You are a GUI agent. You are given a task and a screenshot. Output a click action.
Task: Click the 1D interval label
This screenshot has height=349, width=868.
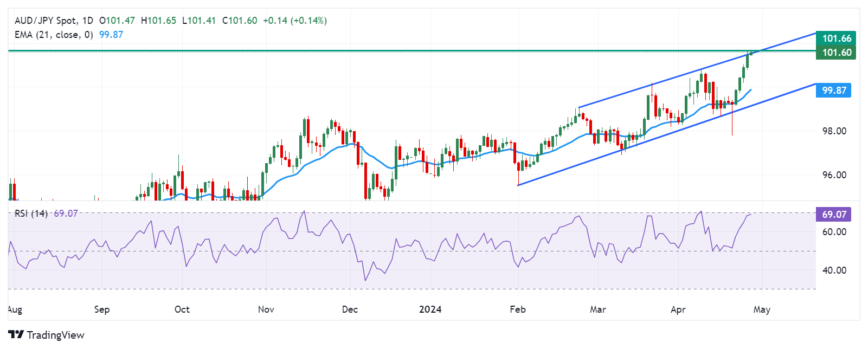pyautogui.click(x=87, y=21)
